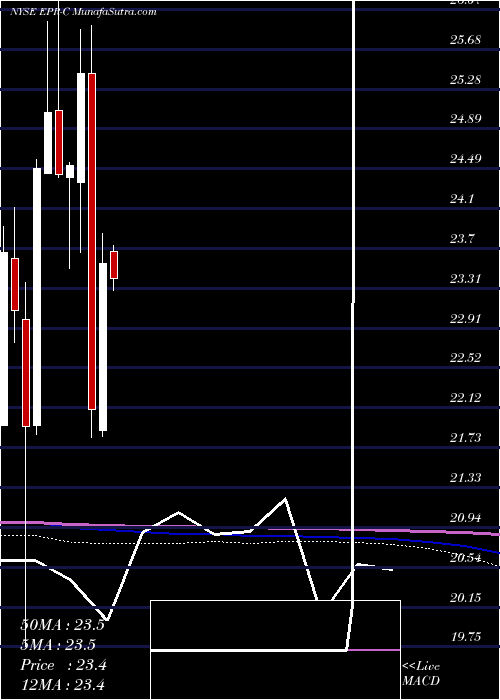Select the 22.12 price axis label
The width and height of the screenshot is (500, 700).
point(465,397)
